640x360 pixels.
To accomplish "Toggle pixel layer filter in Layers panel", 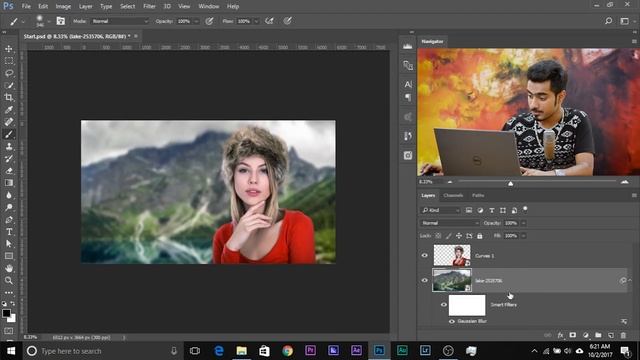I will coord(469,210).
